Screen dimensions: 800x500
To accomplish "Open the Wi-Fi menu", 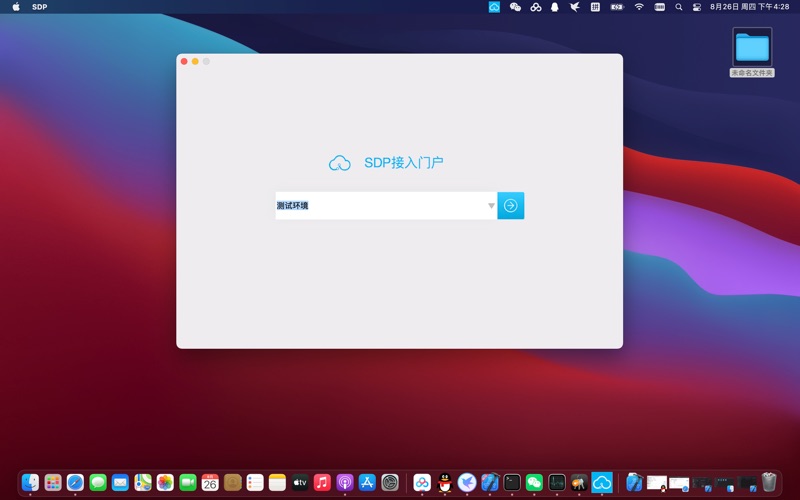I will (639, 7).
